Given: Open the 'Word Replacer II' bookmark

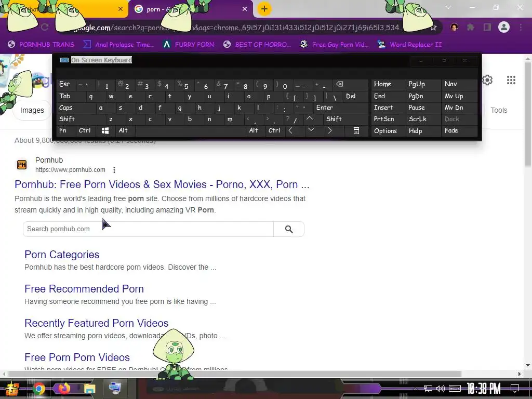Looking at the screenshot, I should [410, 45].
